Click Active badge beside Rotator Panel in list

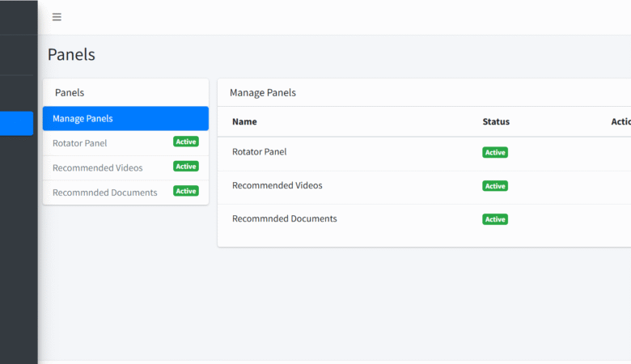point(186,142)
